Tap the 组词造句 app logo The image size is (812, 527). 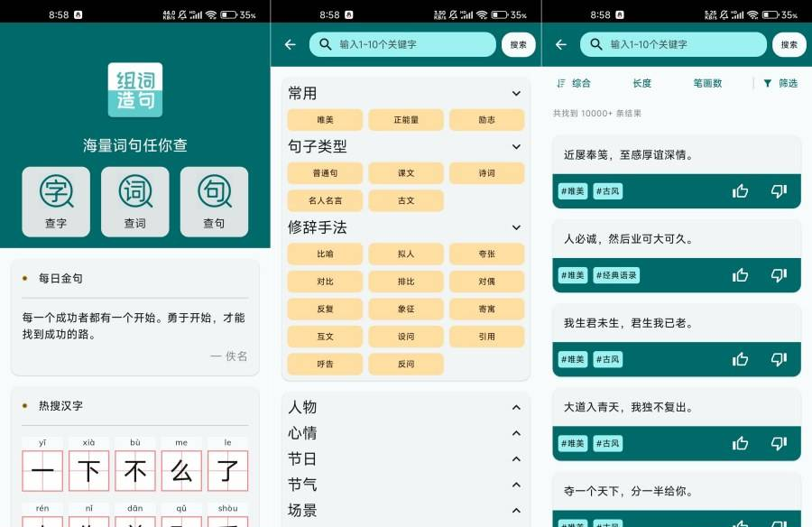(x=135, y=89)
